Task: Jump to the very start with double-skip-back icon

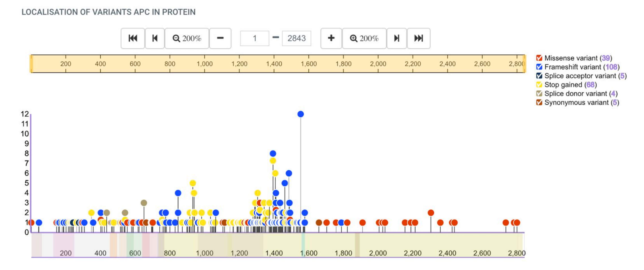Action: (133, 38)
